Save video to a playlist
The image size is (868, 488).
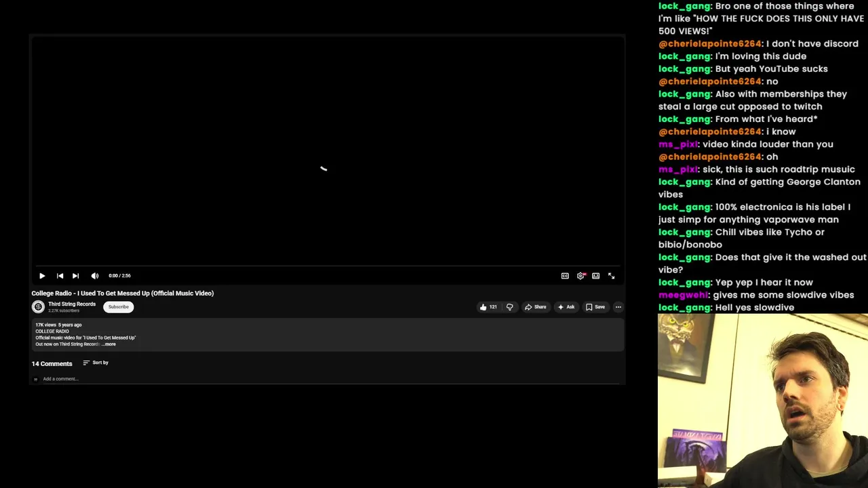[595, 307]
